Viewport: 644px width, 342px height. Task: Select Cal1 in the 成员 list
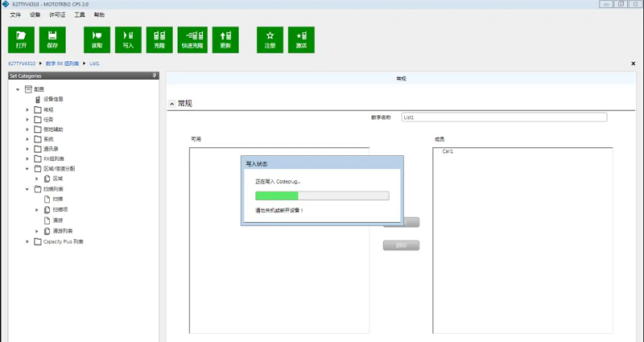tap(448, 151)
